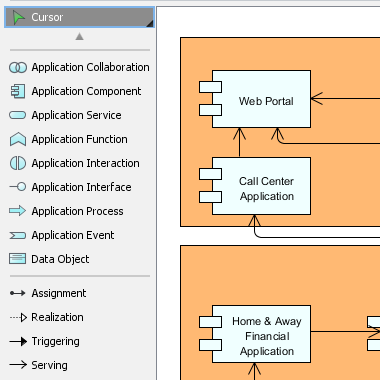Choose the Application Event shape

coord(79,235)
